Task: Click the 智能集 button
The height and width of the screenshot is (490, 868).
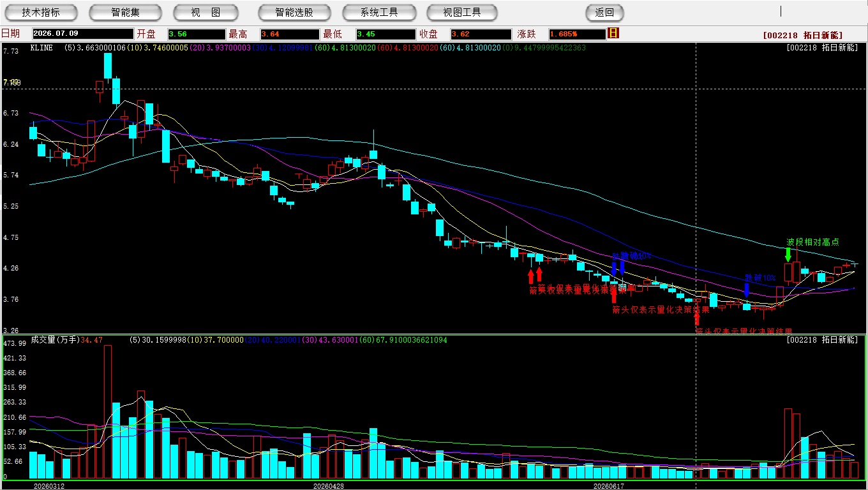Action: (125, 12)
